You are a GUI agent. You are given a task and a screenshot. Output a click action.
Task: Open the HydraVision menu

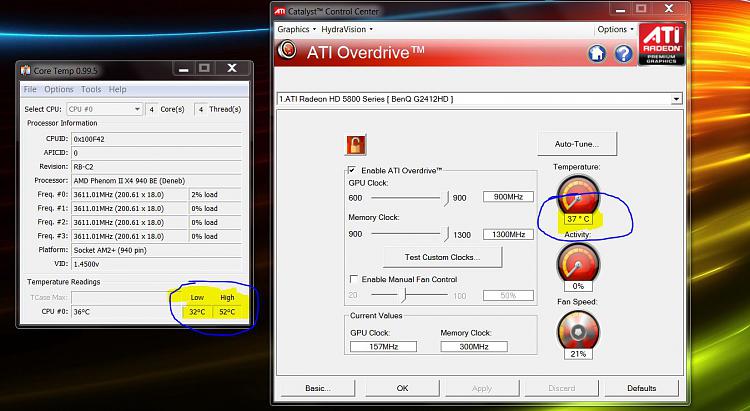coord(347,29)
